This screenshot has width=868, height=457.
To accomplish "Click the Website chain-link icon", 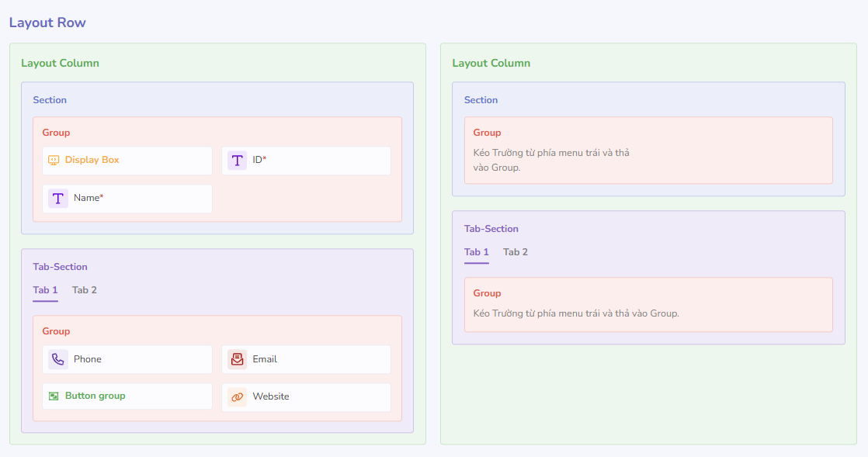I will tap(237, 396).
